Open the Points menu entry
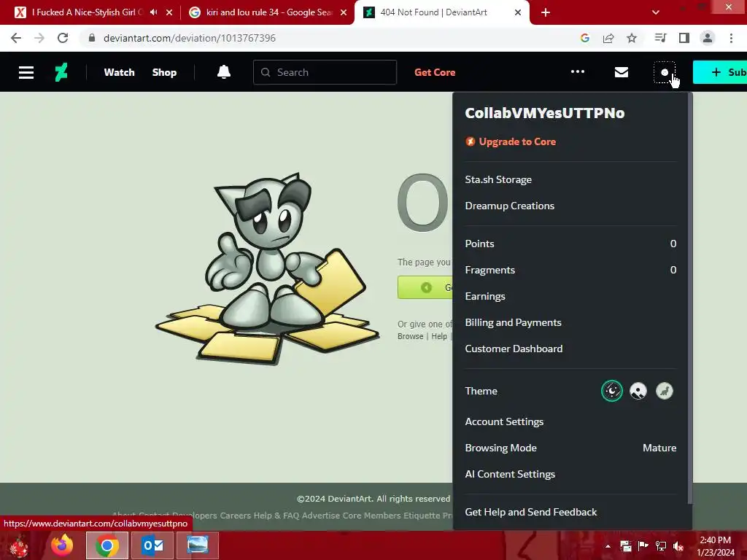The width and height of the screenshot is (747, 560). [570, 244]
